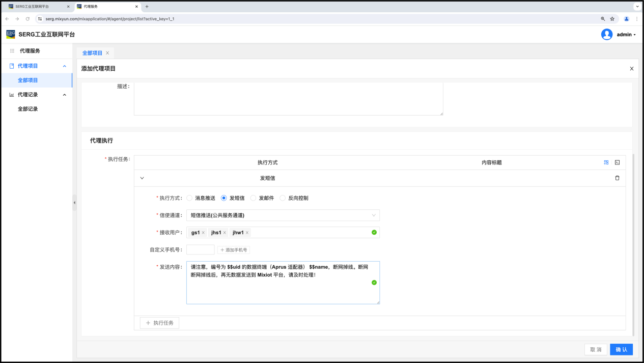This screenshot has width=644, height=363.
Task: Switch to the 全部项目 tab
Action: coord(92,53)
